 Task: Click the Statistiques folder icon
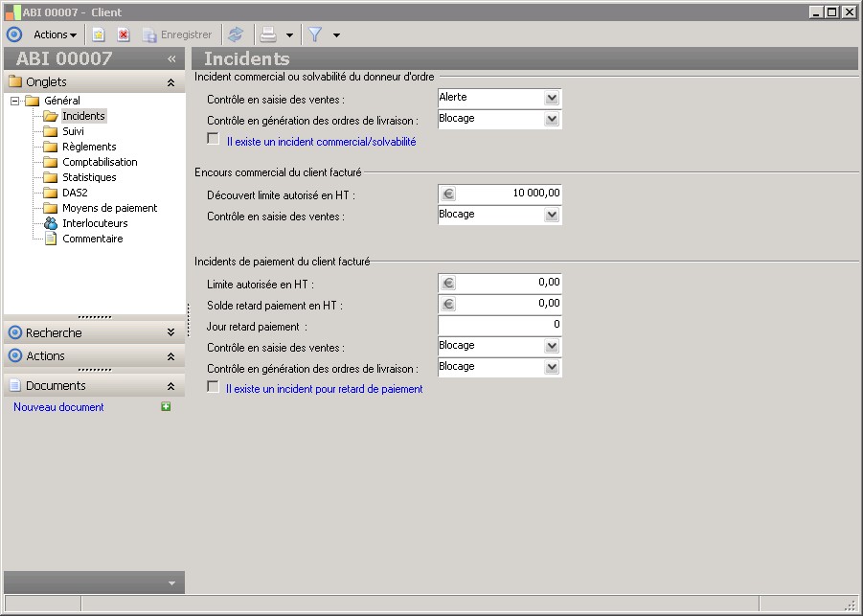coord(51,177)
